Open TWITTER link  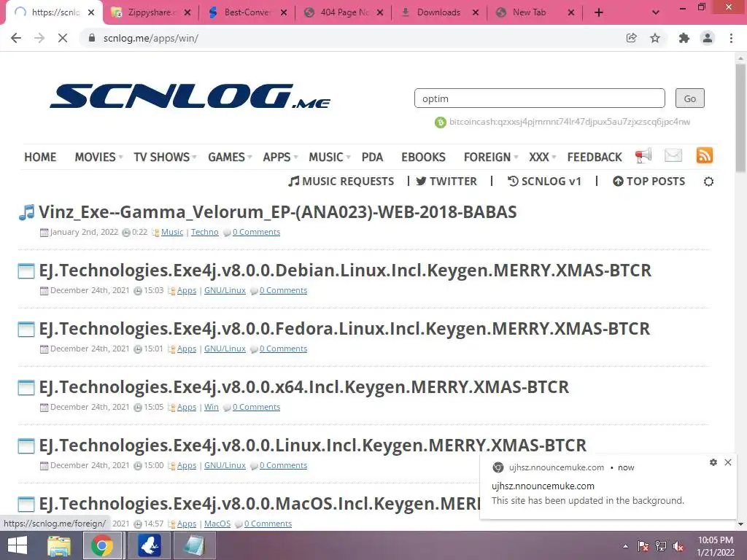click(x=446, y=182)
